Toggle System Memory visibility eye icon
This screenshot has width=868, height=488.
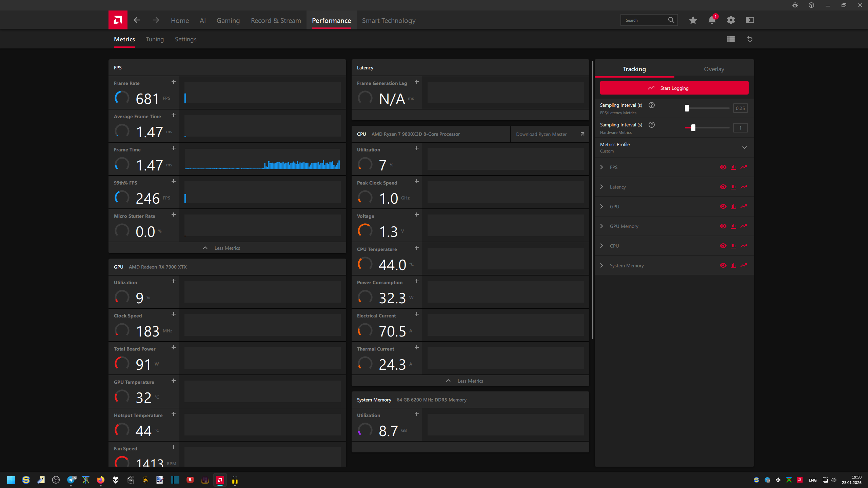click(723, 265)
